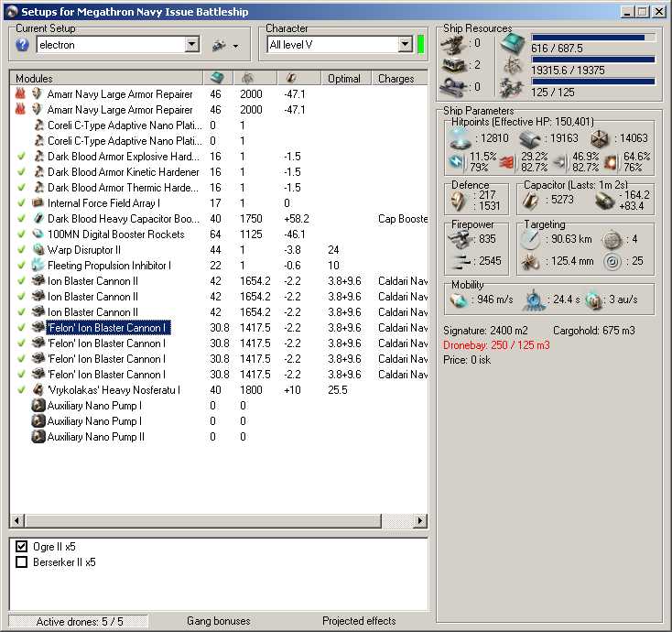The image size is (672, 632).
Task: Click the structure hitpoints icon showing 14063
Action: (600, 138)
